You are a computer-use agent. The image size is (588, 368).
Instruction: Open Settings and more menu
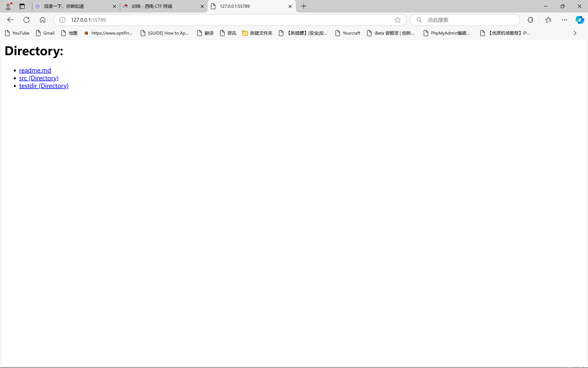pyautogui.click(x=564, y=20)
